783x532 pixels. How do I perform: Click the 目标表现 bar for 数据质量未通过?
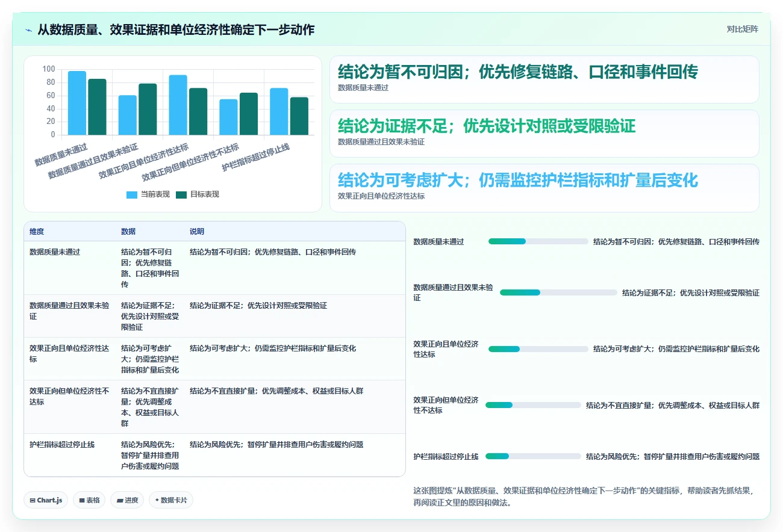[97, 107]
